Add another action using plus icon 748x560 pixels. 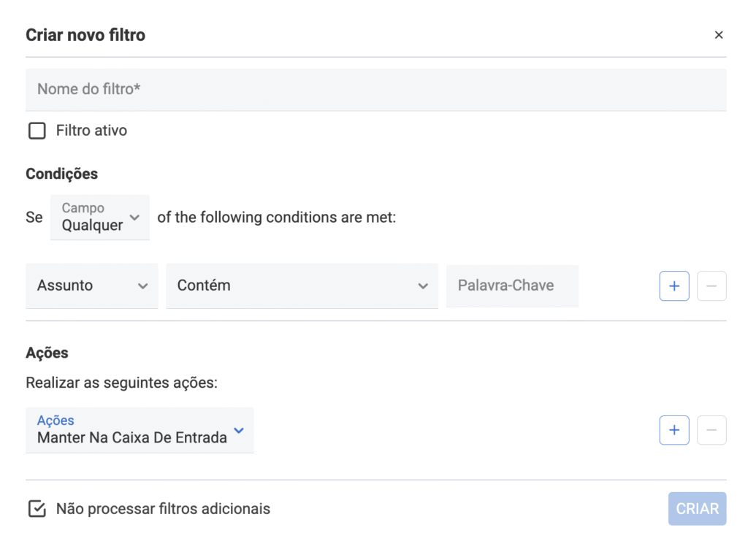(x=674, y=430)
